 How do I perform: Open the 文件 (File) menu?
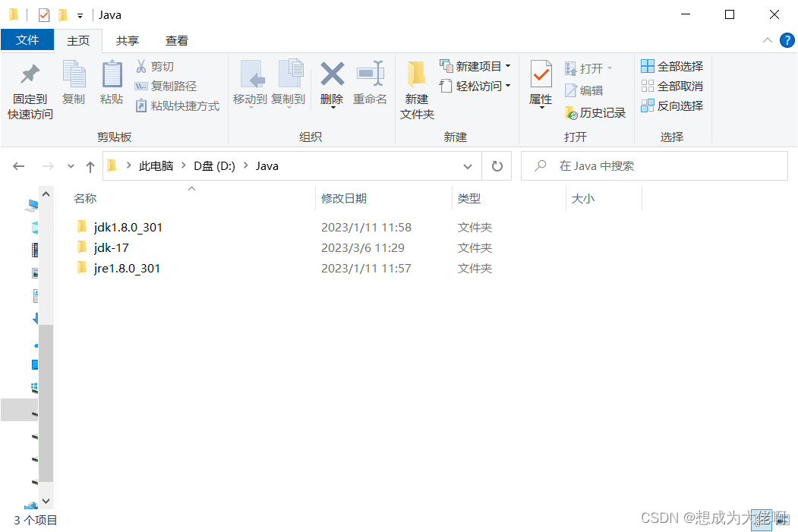(x=27, y=40)
